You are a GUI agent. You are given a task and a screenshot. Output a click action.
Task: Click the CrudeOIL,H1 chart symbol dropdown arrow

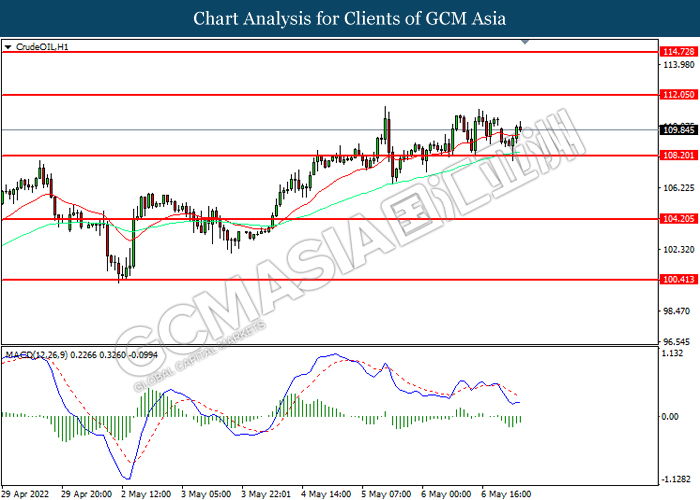click(x=8, y=47)
